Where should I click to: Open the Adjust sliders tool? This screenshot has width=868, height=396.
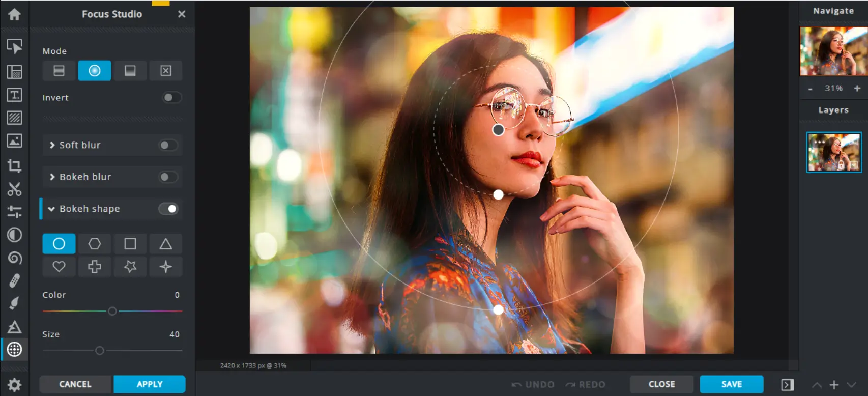pos(14,212)
